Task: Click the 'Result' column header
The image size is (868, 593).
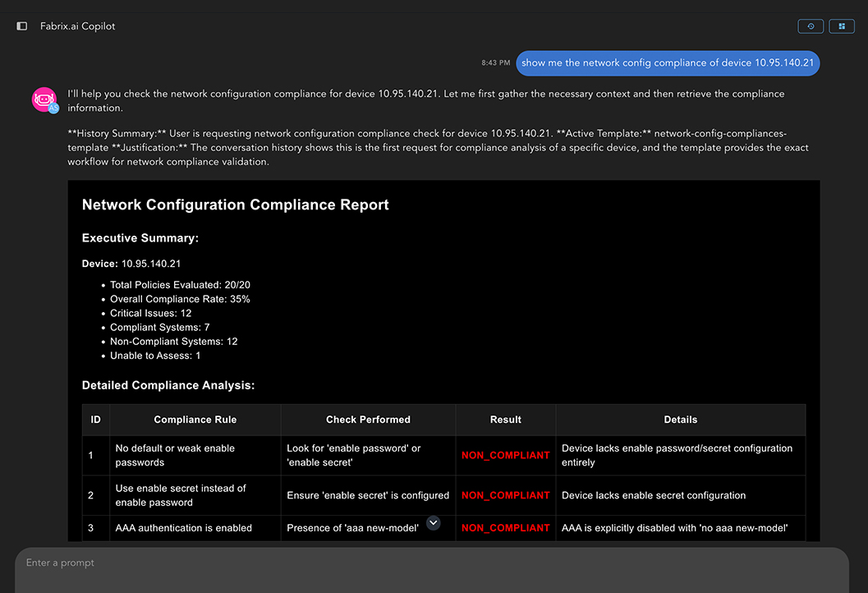Action: pos(506,420)
